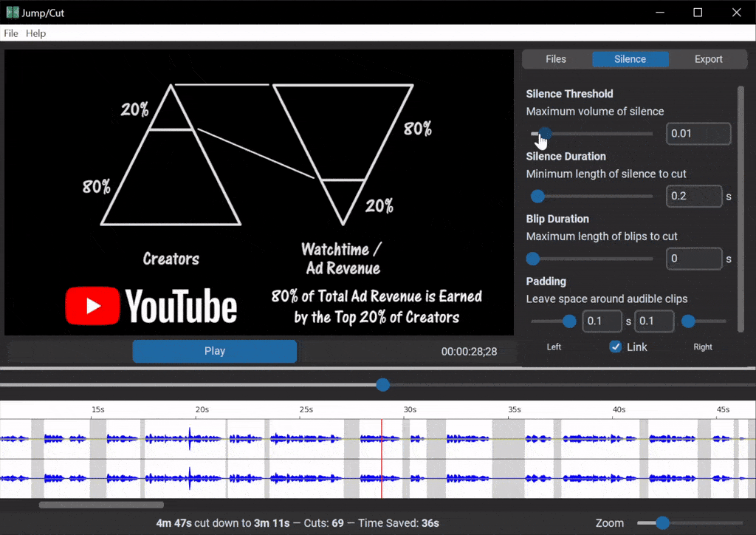
Task: Click the Silence Duration slider handle
Action: tap(537, 196)
